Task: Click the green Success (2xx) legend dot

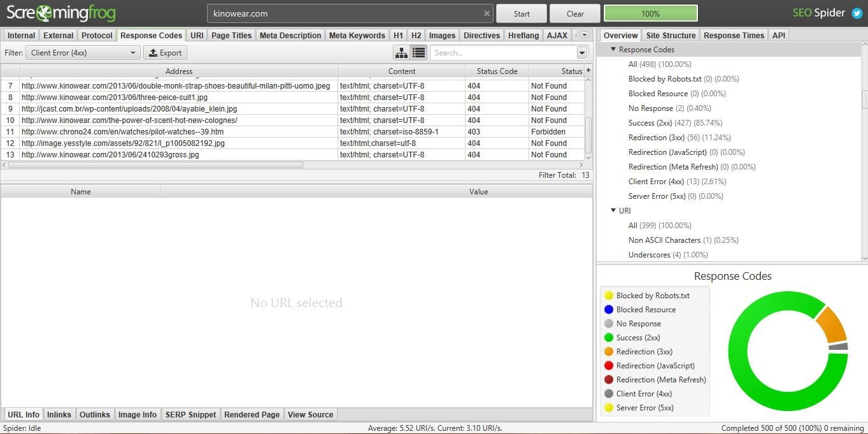Action: (608, 338)
